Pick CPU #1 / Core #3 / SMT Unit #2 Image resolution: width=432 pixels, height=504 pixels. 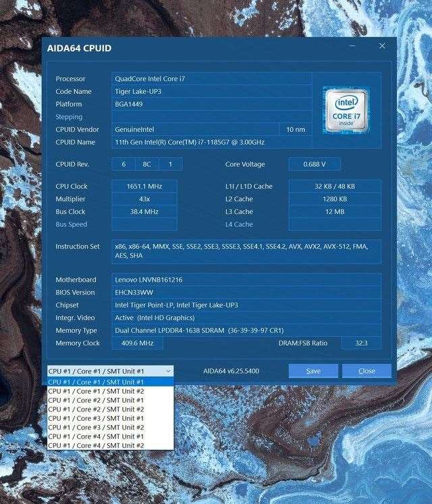click(111, 427)
